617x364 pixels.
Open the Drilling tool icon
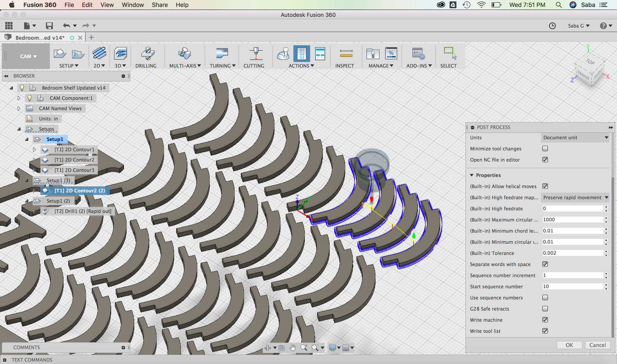(x=148, y=53)
